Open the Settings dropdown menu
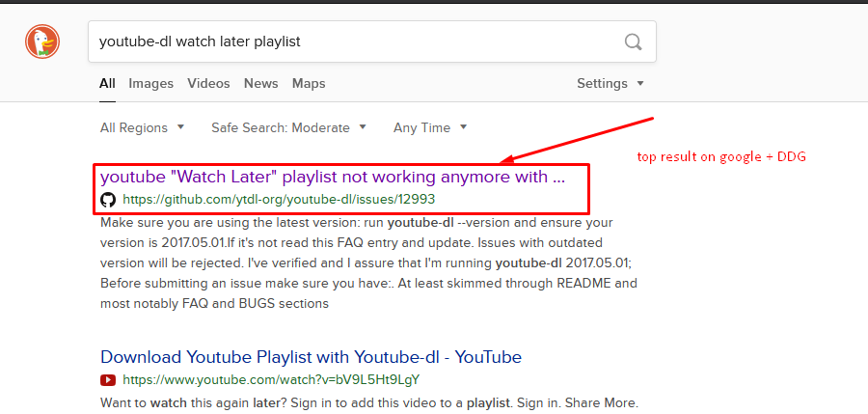Screen dimensions: 868x414 [610, 84]
